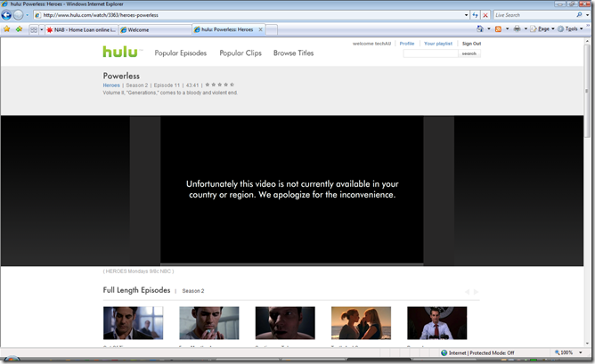
Task: Click the HEROES Mondays 9/8c NBC caption
Action: pos(138,271)
